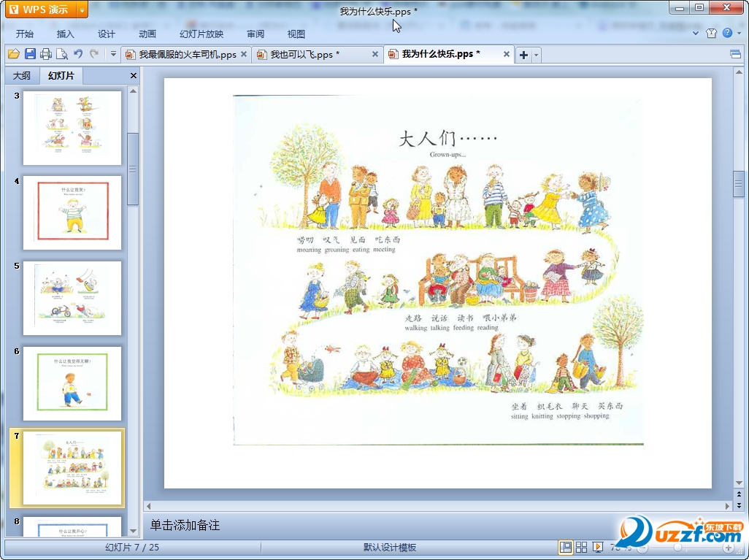
Task: Save the presentation with the floppy icon
Action: click(x=30, y=54)
